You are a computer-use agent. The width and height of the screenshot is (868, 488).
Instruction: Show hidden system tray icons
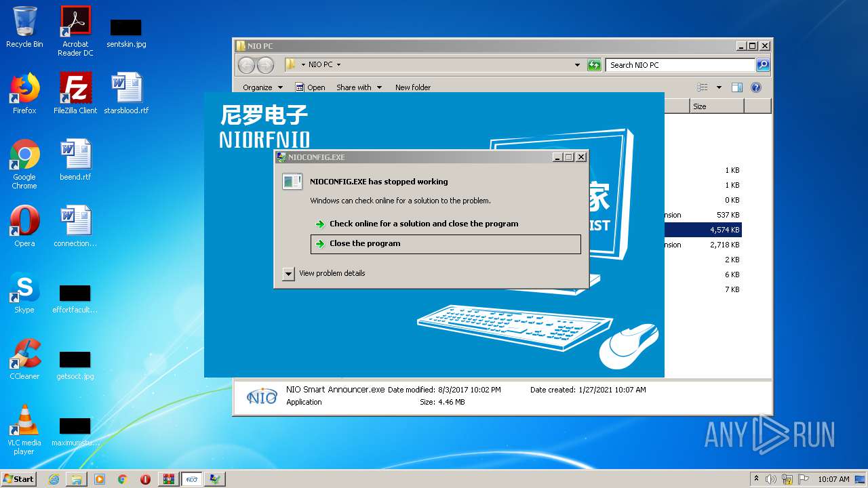[x=756, y=479]
